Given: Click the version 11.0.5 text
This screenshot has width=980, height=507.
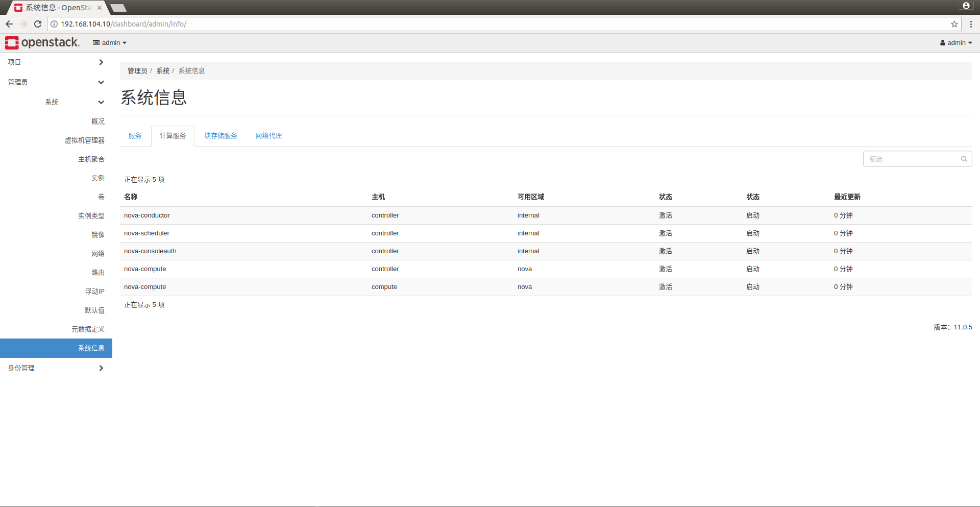Looking at the screenshot, I should [x=953, y=327].
